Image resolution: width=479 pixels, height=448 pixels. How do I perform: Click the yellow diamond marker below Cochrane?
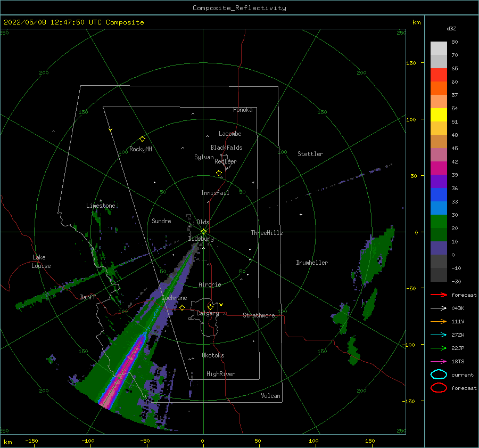point(183,308)
